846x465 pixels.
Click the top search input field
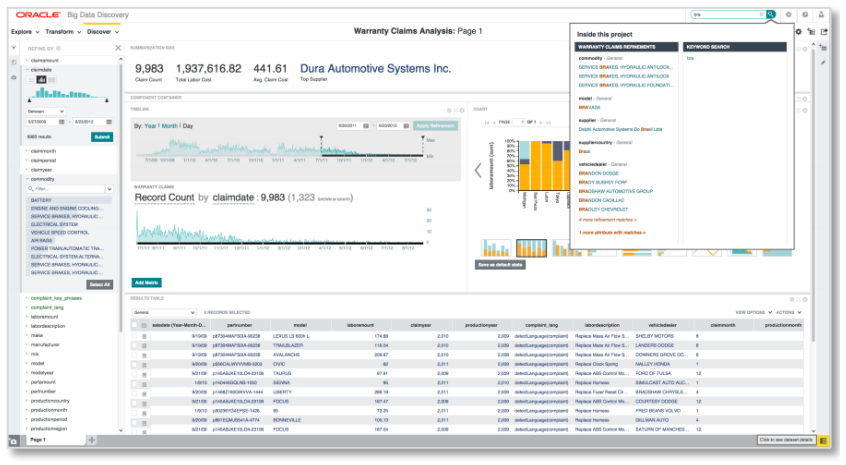(724, 15)
